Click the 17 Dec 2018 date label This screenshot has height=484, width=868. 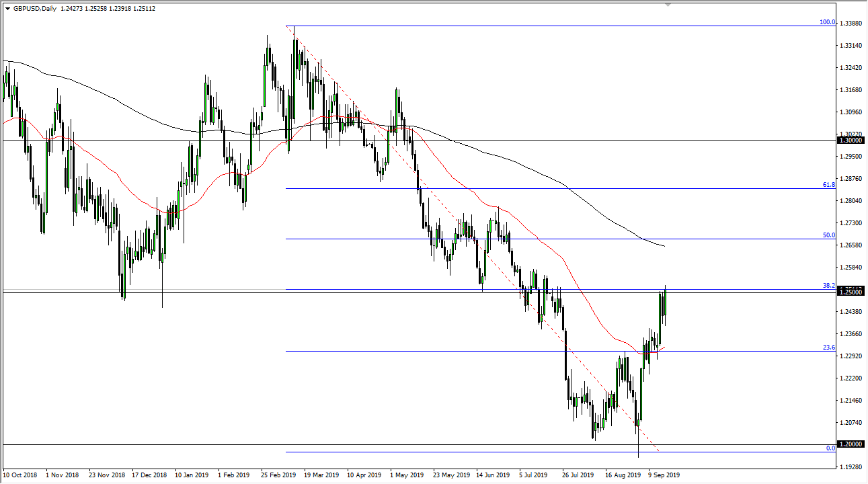pyautogui.click(x=151, y=476)
